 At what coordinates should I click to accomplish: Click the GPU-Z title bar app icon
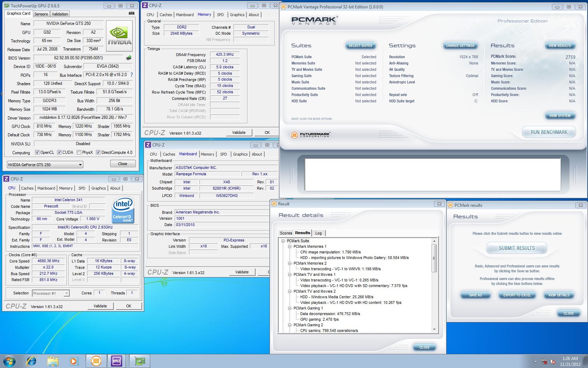pos(7,6)
